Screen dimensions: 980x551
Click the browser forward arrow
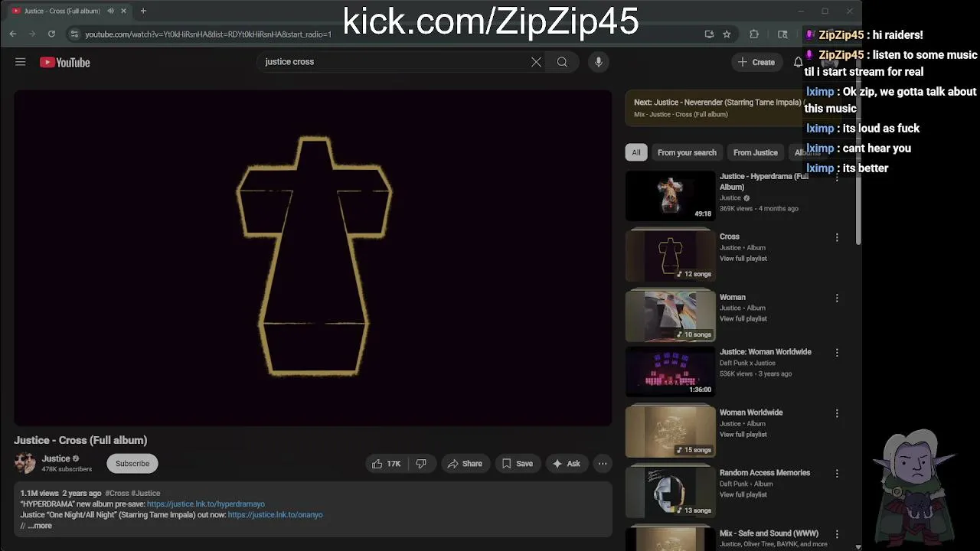pos(32,34)
